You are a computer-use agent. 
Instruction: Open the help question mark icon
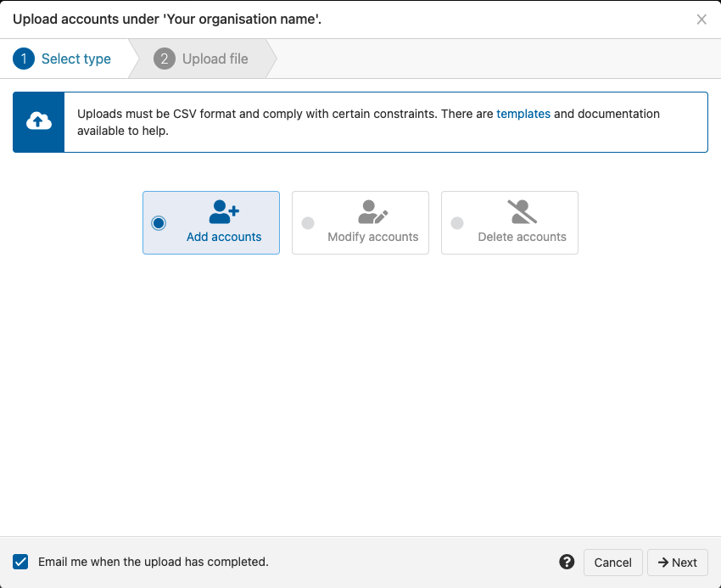click(566, 562)
